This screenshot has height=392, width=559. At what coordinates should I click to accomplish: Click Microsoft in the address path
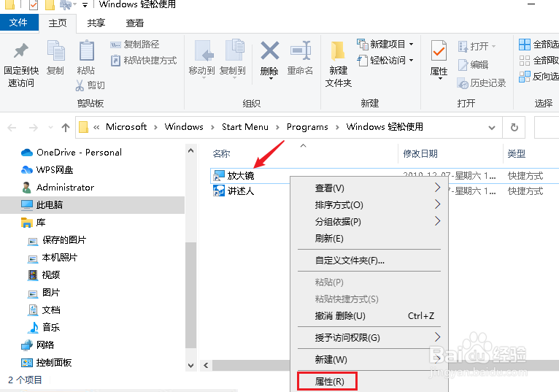tap(126, 127)
